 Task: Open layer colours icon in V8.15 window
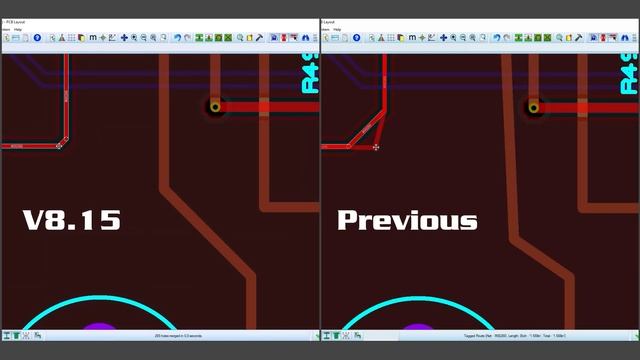click(x=81, y=38)
